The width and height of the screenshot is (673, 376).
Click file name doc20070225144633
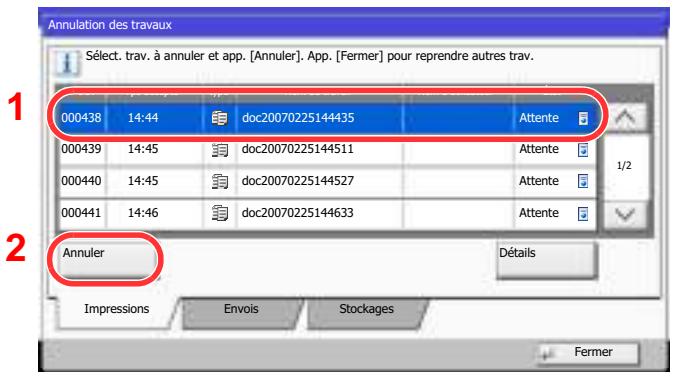(x=297, y=212)
